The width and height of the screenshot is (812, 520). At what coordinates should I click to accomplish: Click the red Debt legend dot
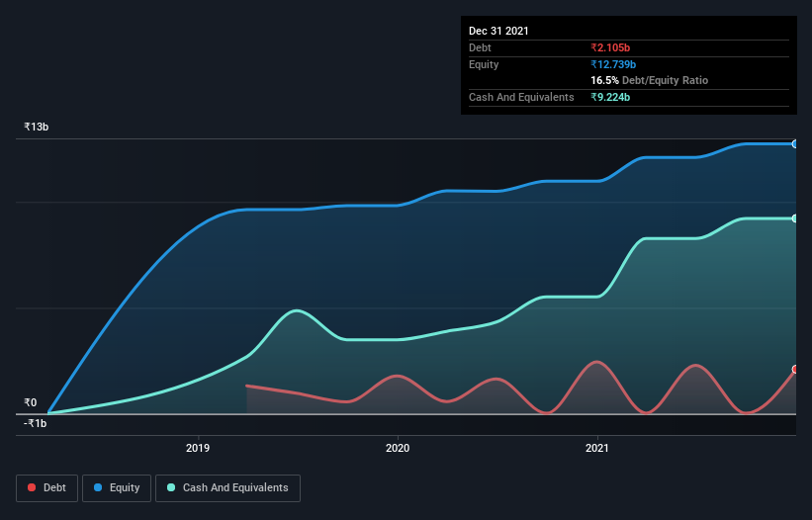(32, 487)
